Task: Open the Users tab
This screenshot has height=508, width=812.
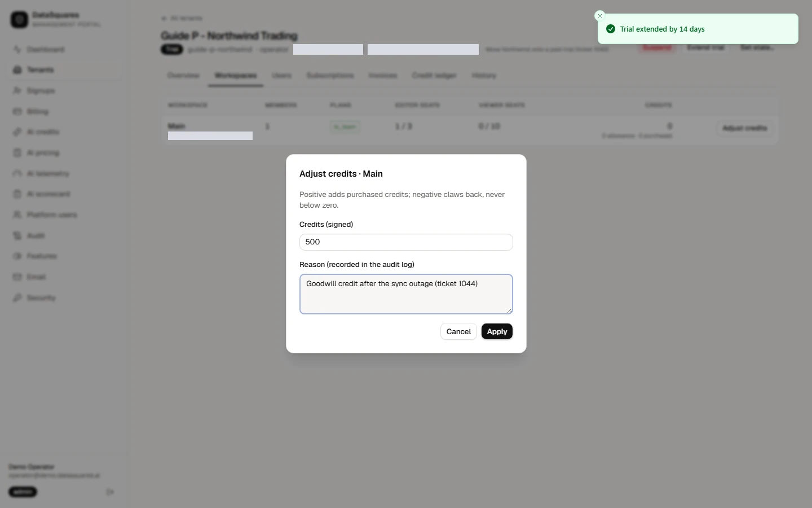Action: pos(281,76)
